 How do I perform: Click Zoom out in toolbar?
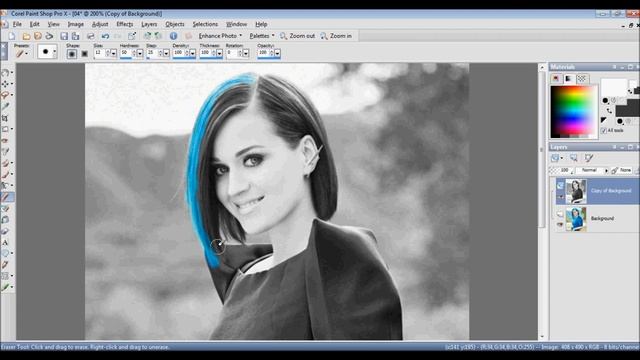tap(298, 36)
